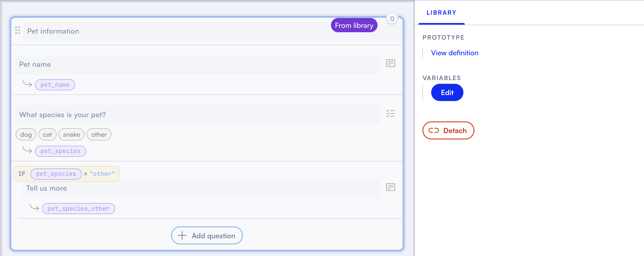Click the arrow before pet_species_other variable
This screenshot has height=256, width=644.
pos(34,208)
